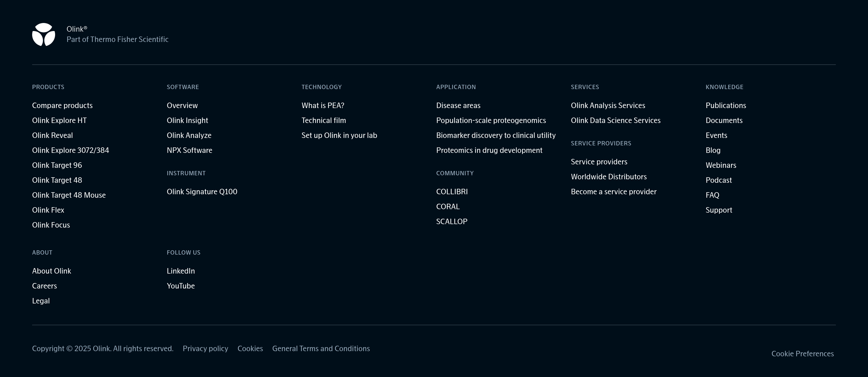Screen dimensions: 868x377
Task: Open the Podcast link
Action: point(719,180)
